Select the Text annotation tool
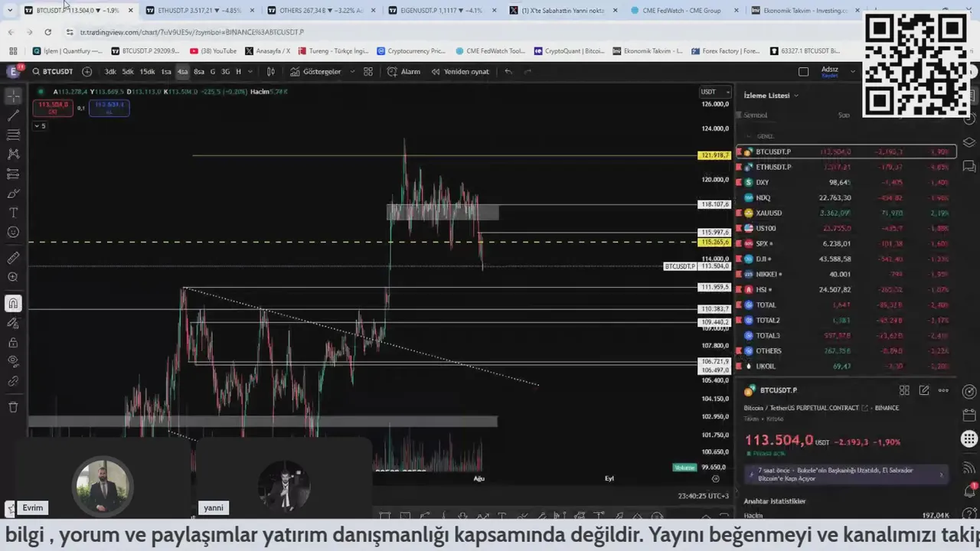 click(13, 213)
